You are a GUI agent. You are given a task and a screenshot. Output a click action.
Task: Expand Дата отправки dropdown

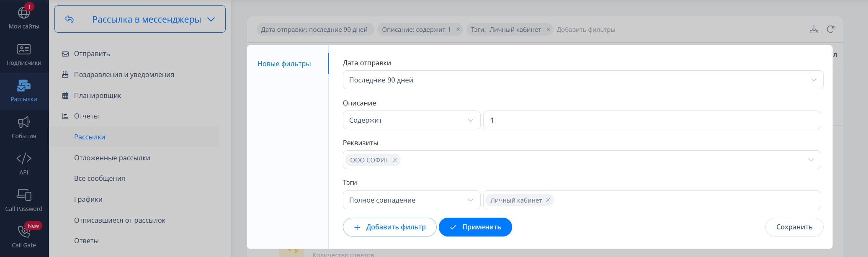(583, 80)
